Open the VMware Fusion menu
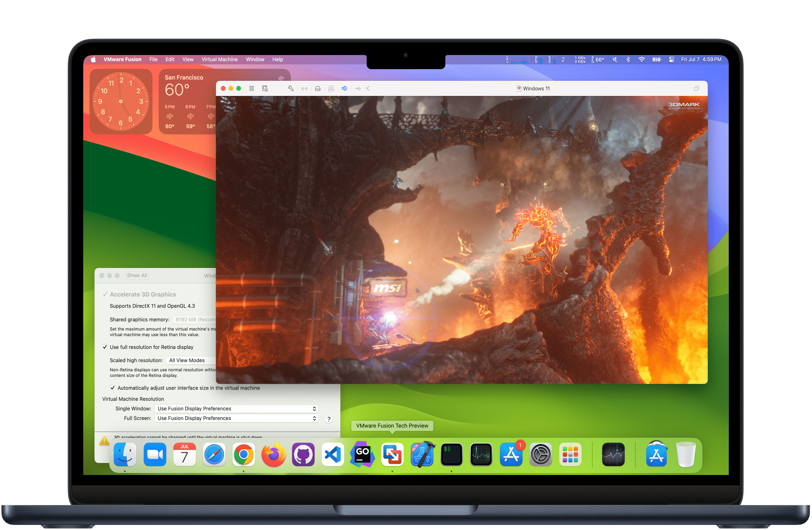The height and width of the screenshot is (530, 812). pyautogui.click(x=123, y=59)
